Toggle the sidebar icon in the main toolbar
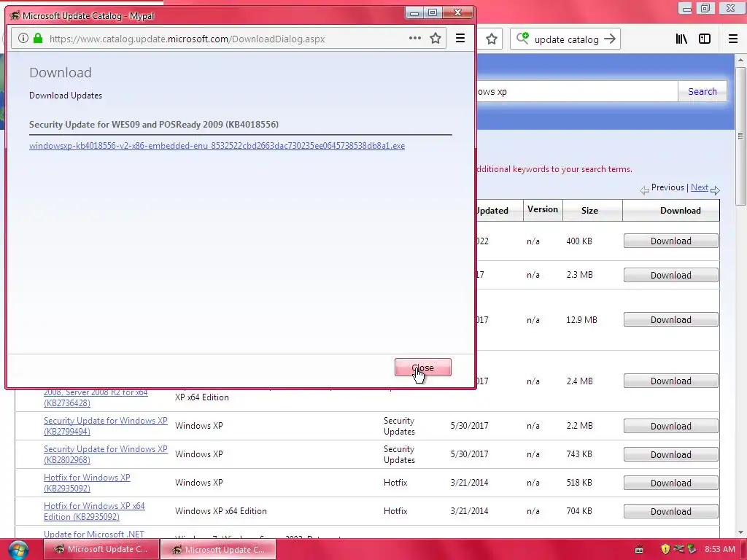Viewport: 747px width, 560px height. pos(705,39)
